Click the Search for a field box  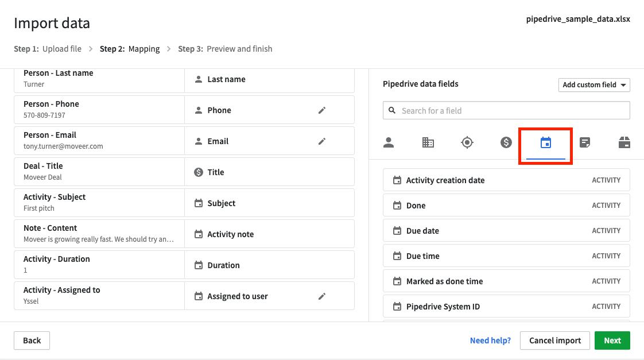506,110
